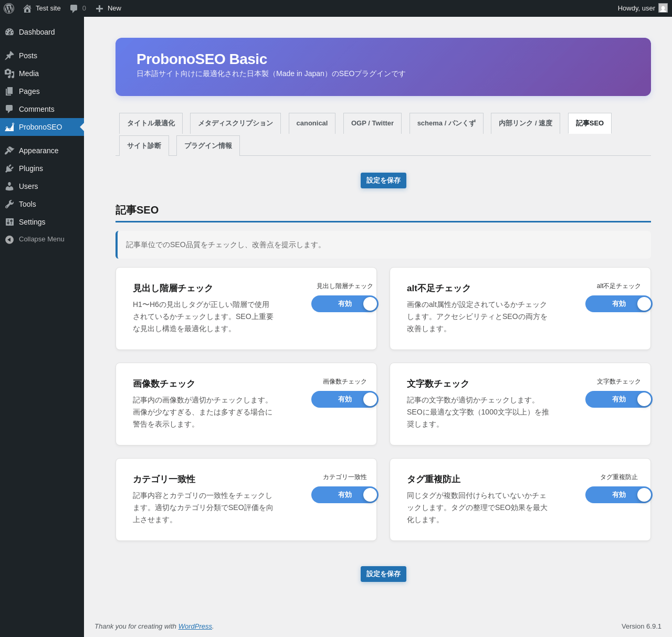Viewport: 672px width, 637px height.
Task: Click the 文字数チェック card heading
Action: tap(438, 384)
